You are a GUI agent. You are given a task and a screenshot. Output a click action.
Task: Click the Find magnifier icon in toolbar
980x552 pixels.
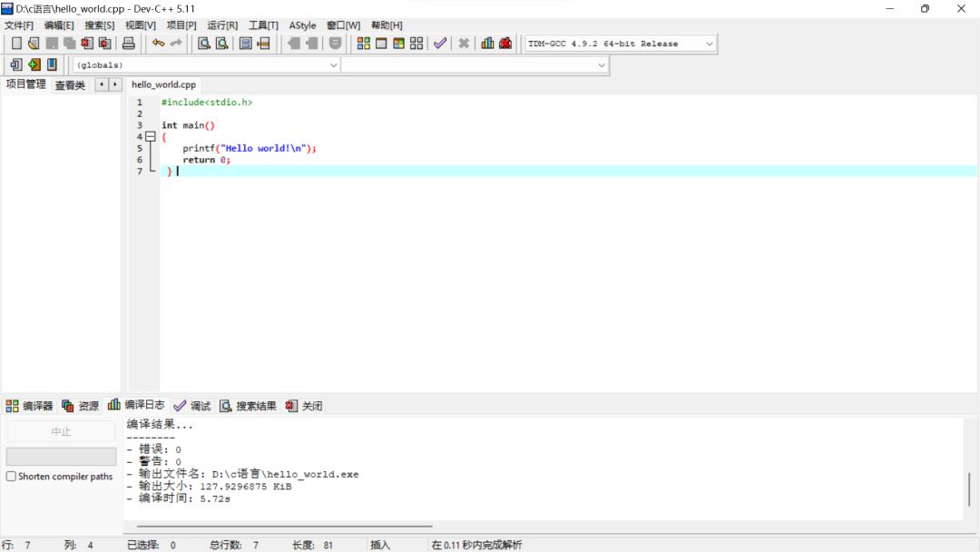coord(204,44)
